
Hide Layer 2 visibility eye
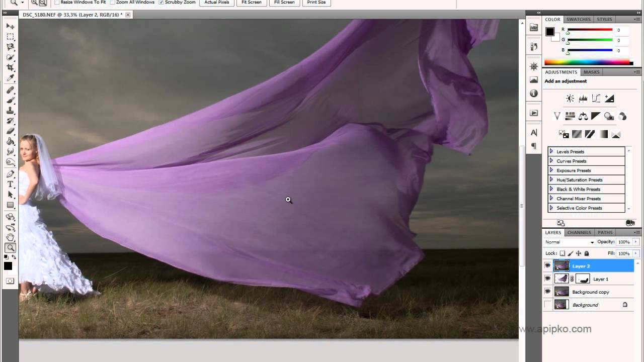(548, 265)
